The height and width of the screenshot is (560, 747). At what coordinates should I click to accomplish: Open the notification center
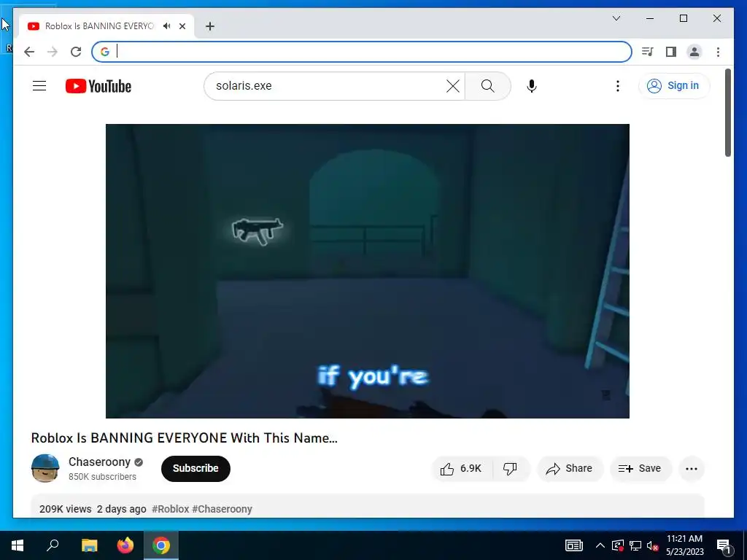pyautogui.click(x=724, y=546)
